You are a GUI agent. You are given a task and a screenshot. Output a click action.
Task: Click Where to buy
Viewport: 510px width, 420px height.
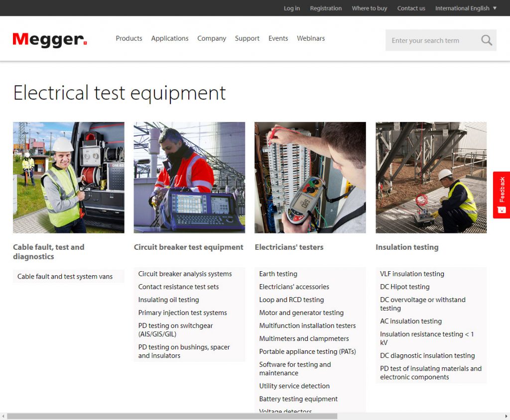[x=369, y=8]
